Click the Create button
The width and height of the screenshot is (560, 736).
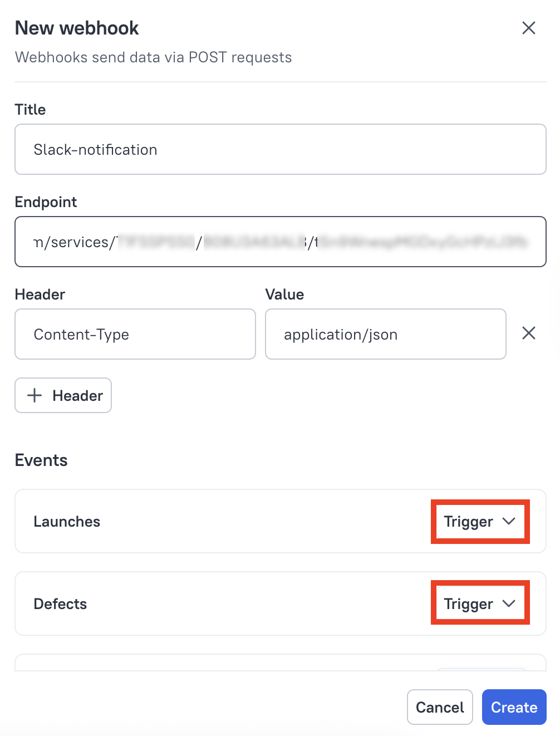click(x=513, y=707)
